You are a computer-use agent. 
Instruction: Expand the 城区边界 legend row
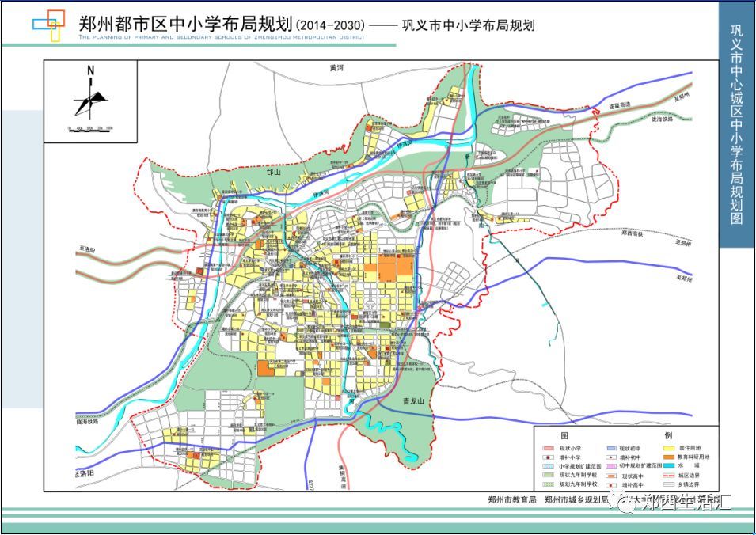click(669, 476)
